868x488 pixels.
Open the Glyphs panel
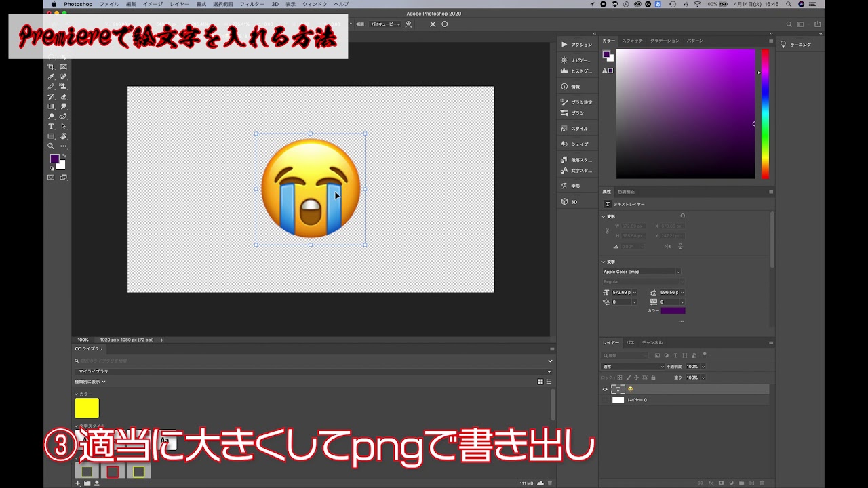[570, 186]
